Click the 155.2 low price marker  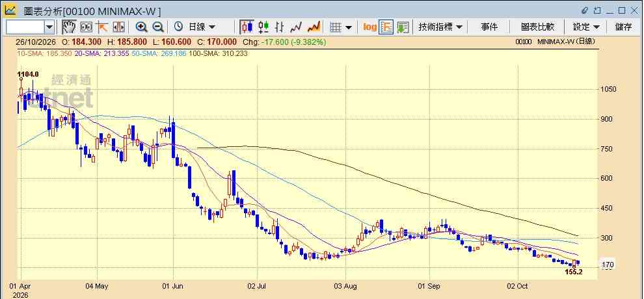[x=574, y=272]
